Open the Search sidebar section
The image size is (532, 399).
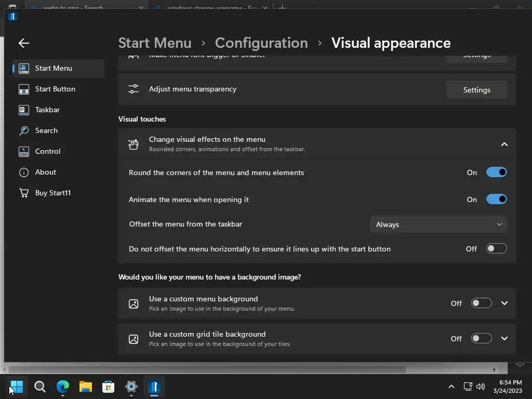click(58, 130)
